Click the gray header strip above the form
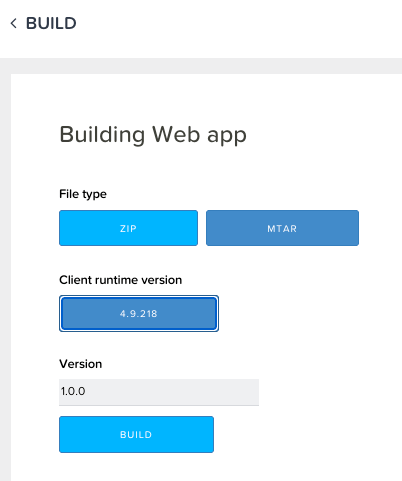This screenshot has width=402, height=481. point(201,66)
